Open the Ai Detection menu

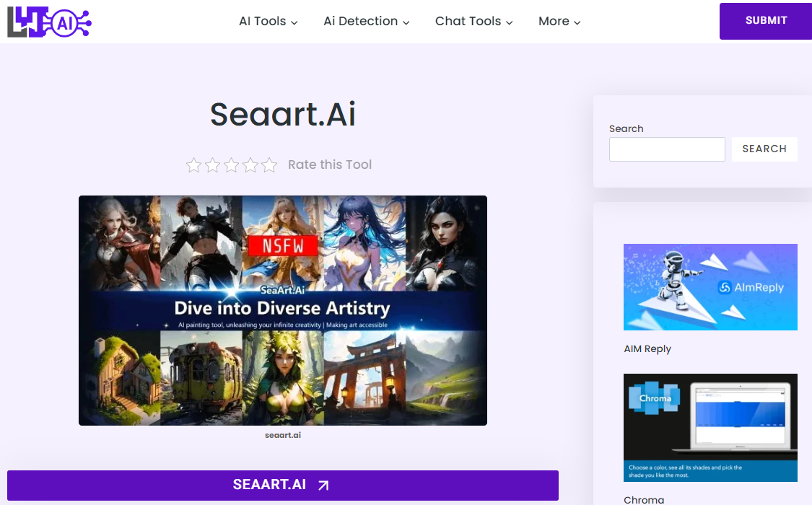click(366, 21)
